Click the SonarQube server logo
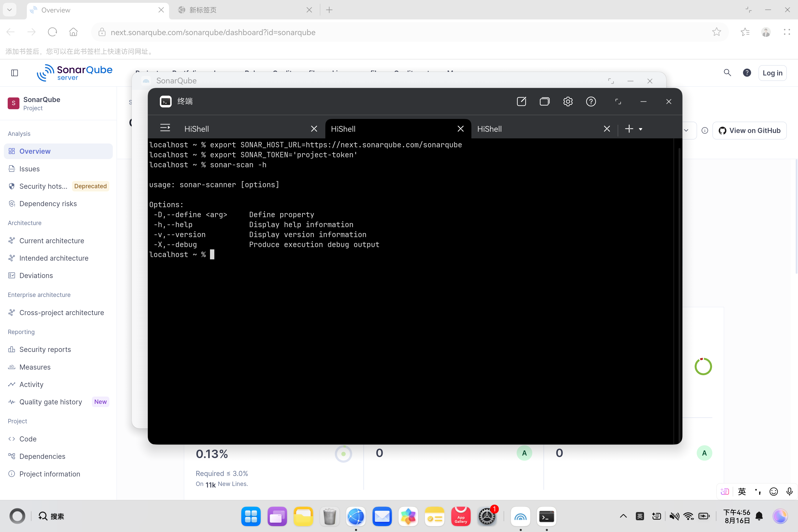Viewport: 798px width, 532px height. tap(74, 73)
